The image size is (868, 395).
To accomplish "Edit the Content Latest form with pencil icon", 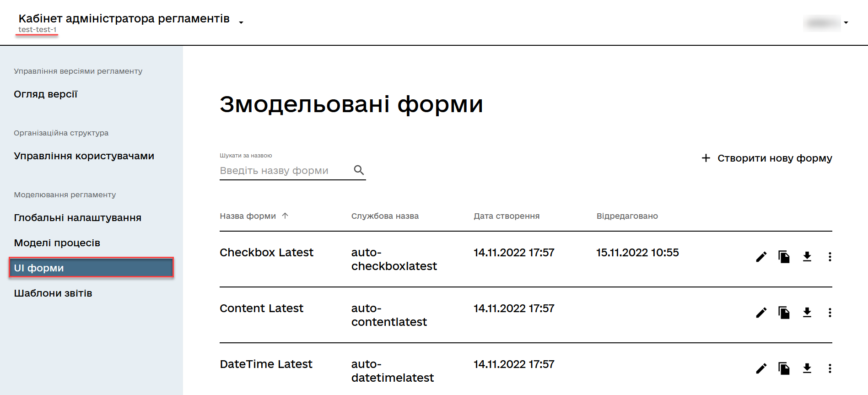I will [x=761, y=313].
